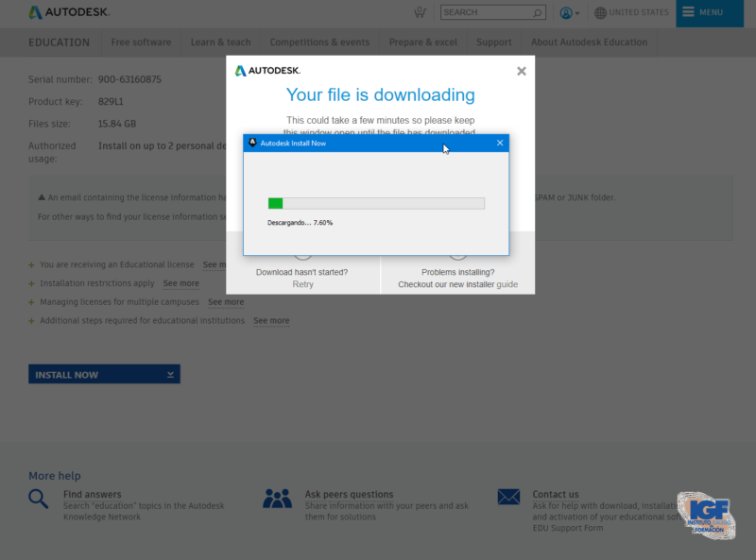Viewport: 756px width, 560px height.
Task: Click the search magnifier icon
Action: coord(537,12)
